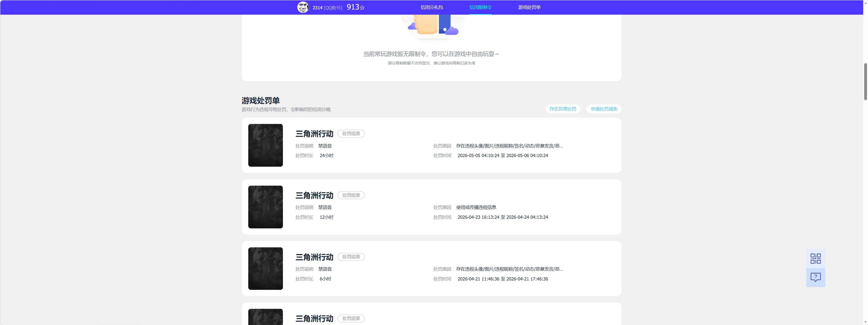
Task: Click the 三角洲行动 title of the 12小时 penalty
Action: coord(314,195)
